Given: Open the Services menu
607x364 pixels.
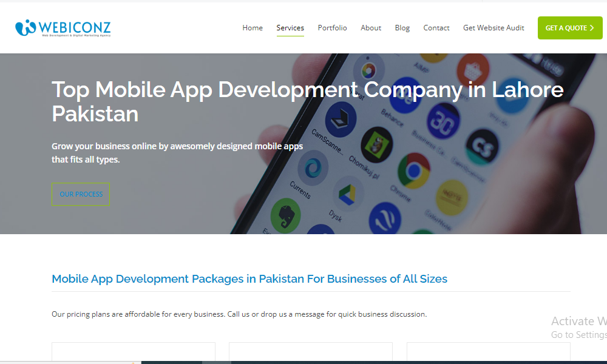Looking at the screenshot, I should (290, 28).
